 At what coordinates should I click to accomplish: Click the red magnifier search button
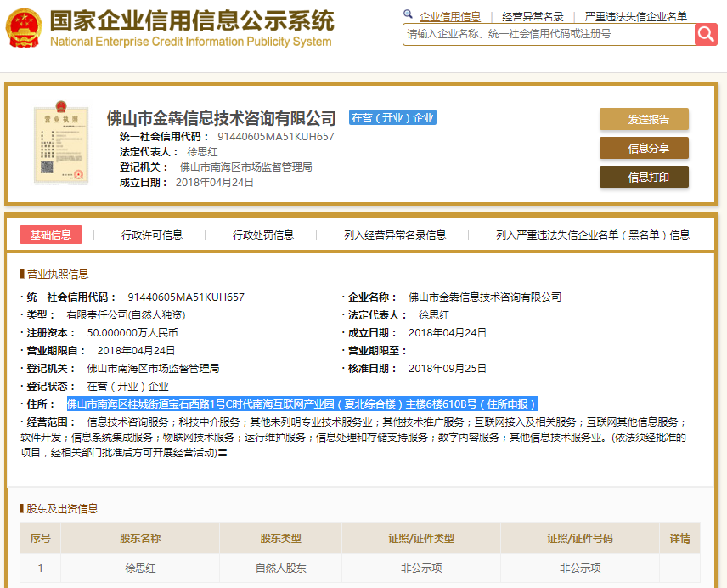point(706,34)
